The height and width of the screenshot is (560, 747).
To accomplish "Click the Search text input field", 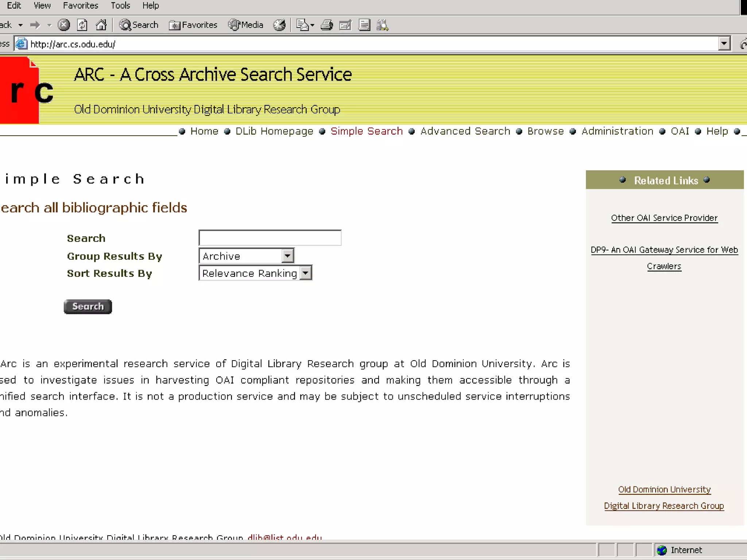I will [x=270, y=238].
